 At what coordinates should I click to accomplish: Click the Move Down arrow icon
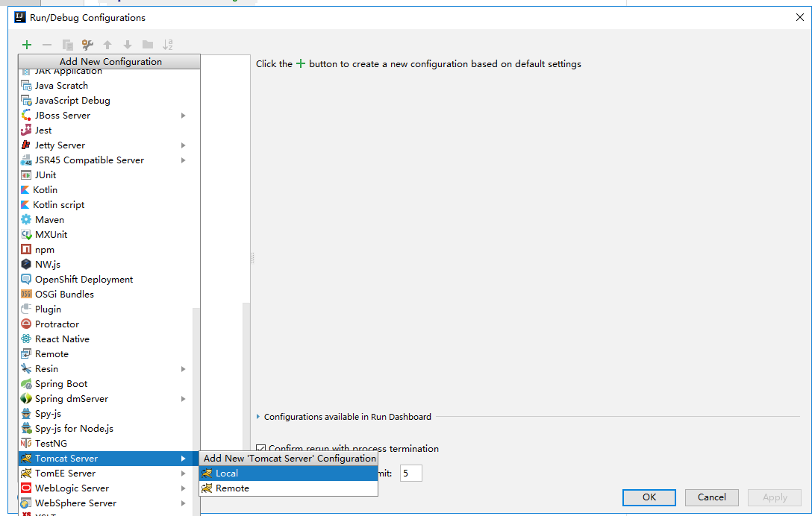[x=128, y=45]
